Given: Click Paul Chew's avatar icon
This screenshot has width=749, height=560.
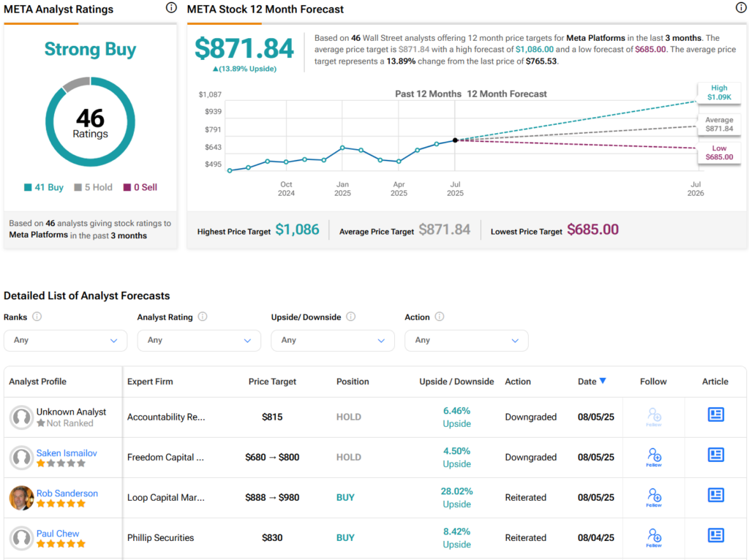Looking at the screenshot, I should pos(21,537).
